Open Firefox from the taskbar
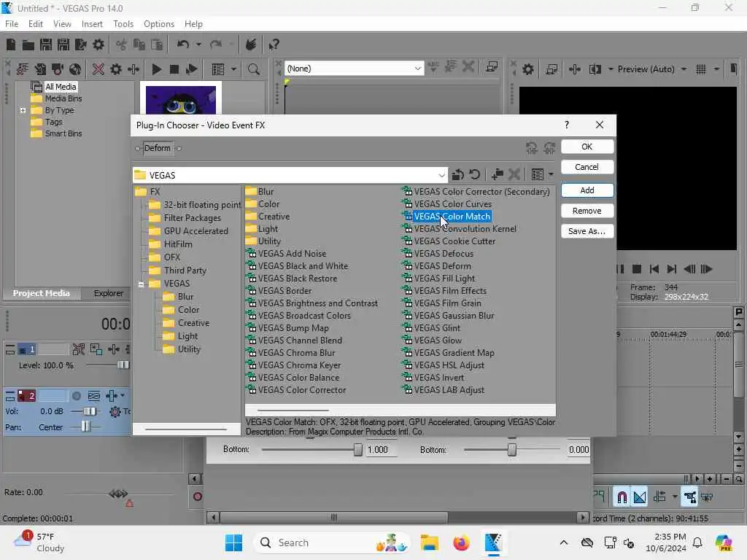The height and width of the screenshot is (560, 747). coord(461,542)
